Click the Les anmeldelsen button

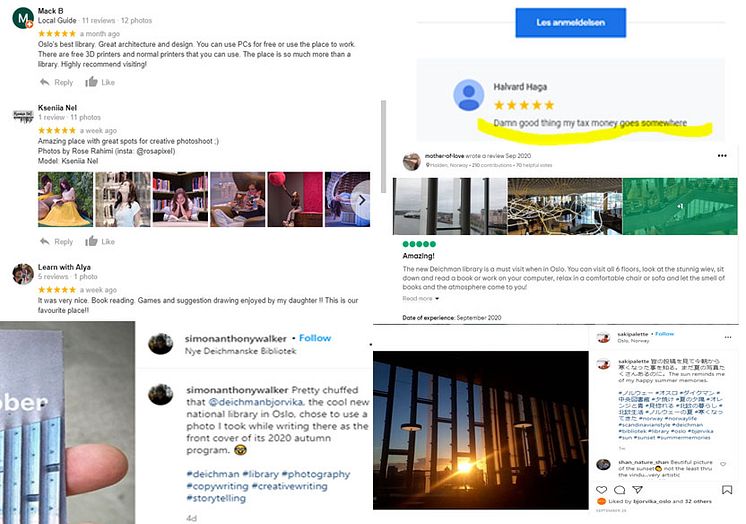570,22
